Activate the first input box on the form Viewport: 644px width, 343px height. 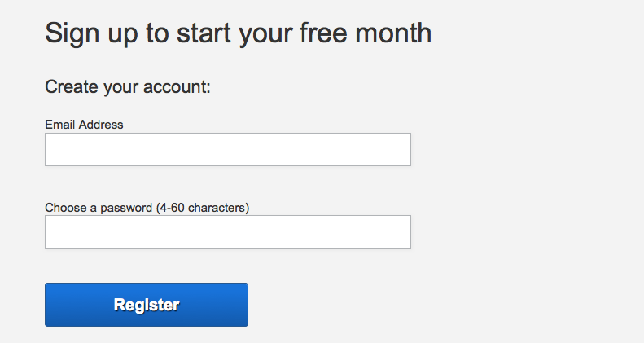(227, 150)
